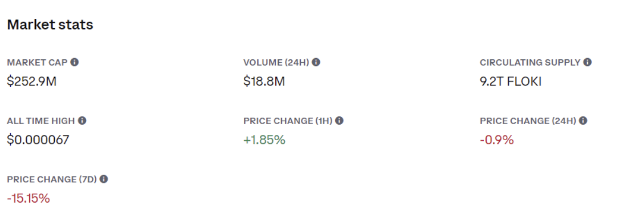The image size is (644, 213).
Task: Click the 9.2T FLOKI supply value
Action: coord(511,81)
